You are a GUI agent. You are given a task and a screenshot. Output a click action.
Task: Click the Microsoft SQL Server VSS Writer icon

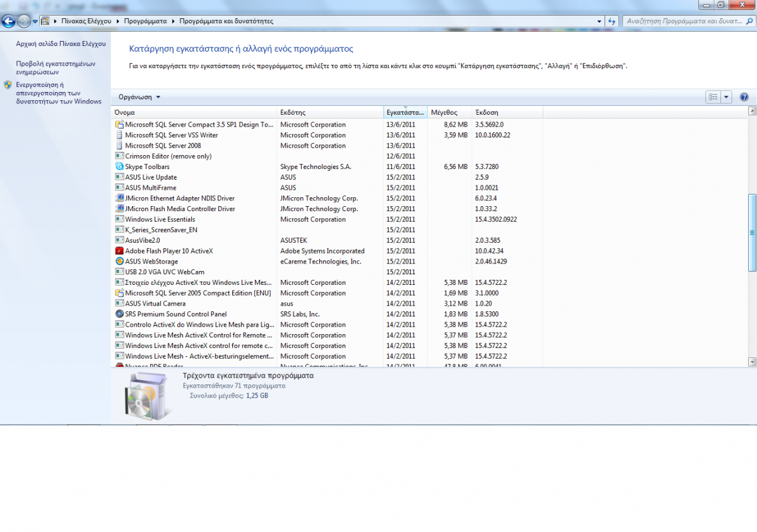coord(120,135)
